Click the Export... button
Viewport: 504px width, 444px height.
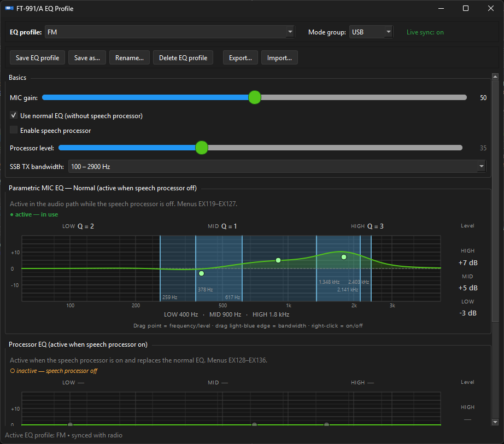[x=241, y=58]
